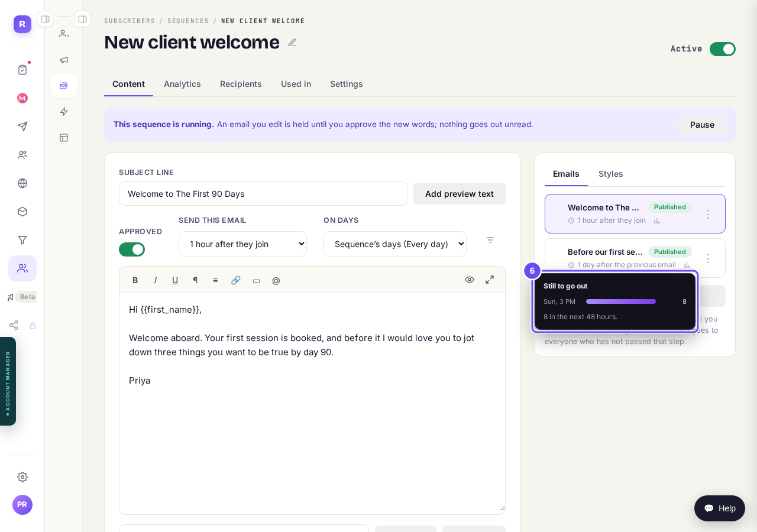This screenshot has width=757, height=532.
Task: Switch to the Settings tab
Action: (x=347, y=84)
